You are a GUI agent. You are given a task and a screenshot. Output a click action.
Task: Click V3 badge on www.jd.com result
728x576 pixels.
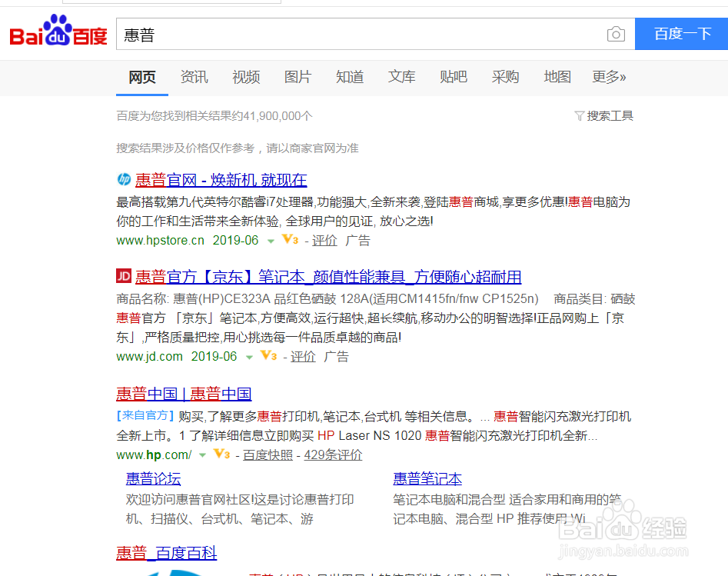[269, 356]
